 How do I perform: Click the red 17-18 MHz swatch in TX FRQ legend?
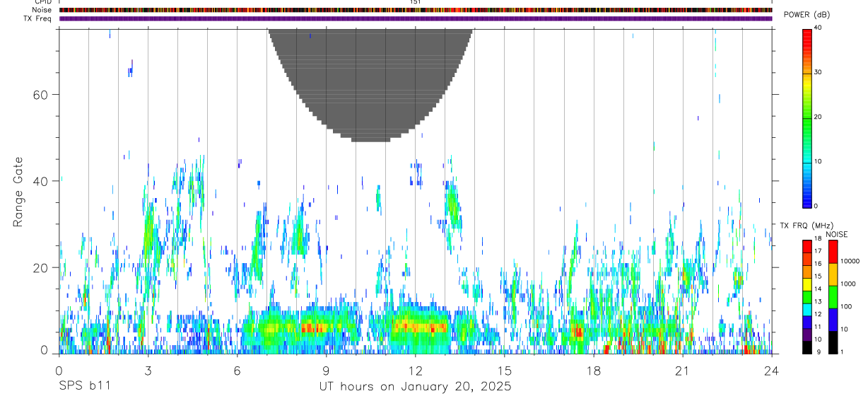pos(807,247)
